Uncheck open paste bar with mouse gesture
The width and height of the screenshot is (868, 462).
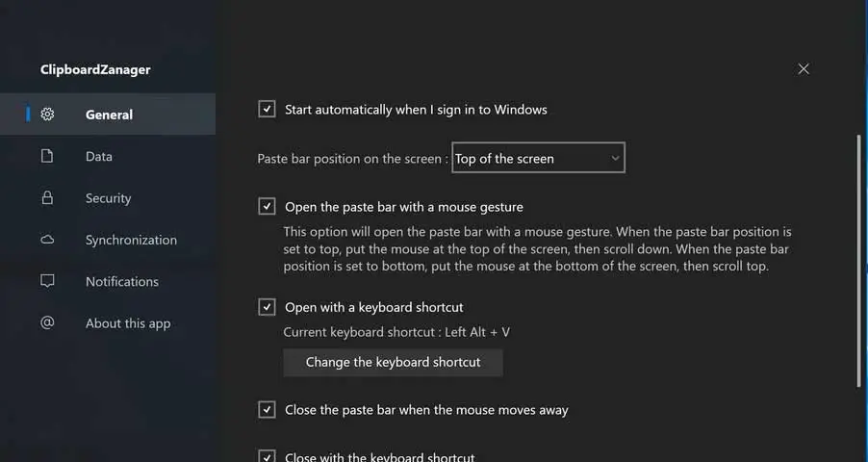tap(268, 207)
